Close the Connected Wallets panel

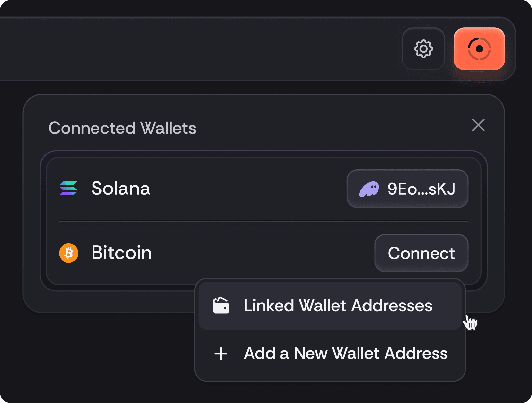(478, 125)
